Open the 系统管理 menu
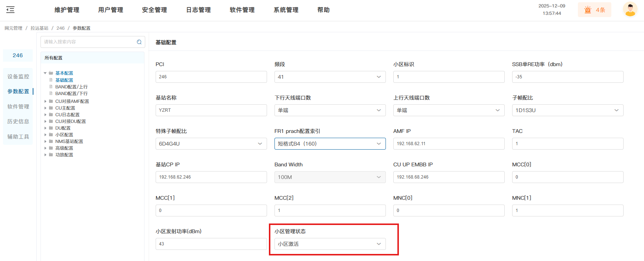The image size is (644, 261). [x=286, y=10]
